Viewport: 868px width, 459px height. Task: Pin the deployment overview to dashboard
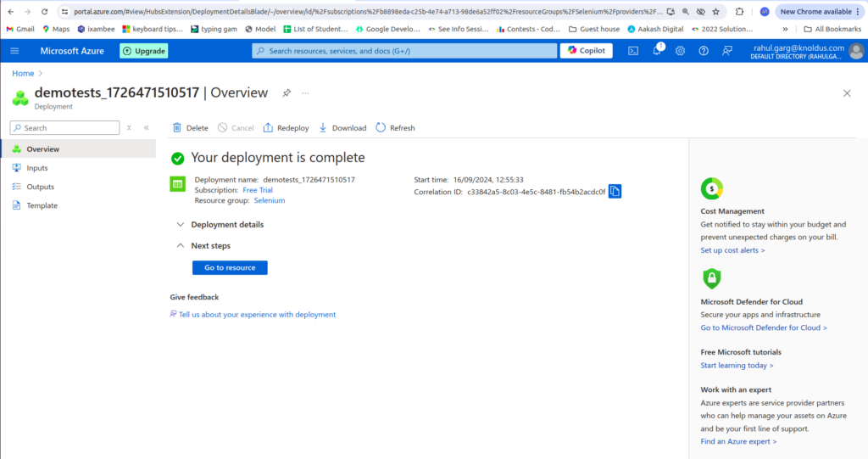287,92
